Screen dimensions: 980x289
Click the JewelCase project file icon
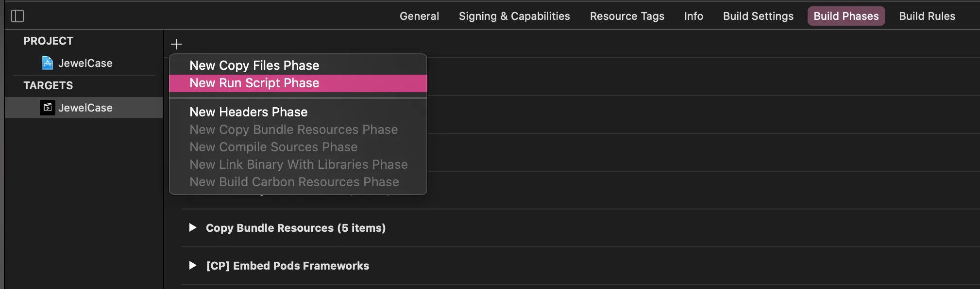[48, 63]
